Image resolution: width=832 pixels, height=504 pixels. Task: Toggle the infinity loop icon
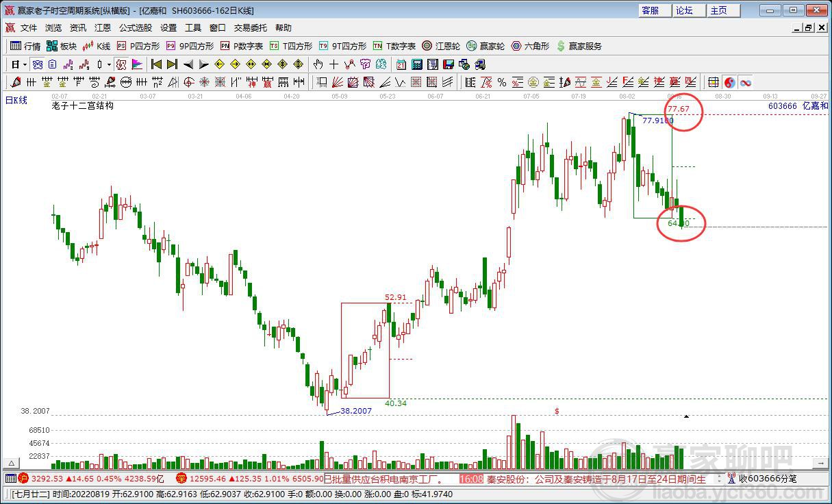pos(746,82)
